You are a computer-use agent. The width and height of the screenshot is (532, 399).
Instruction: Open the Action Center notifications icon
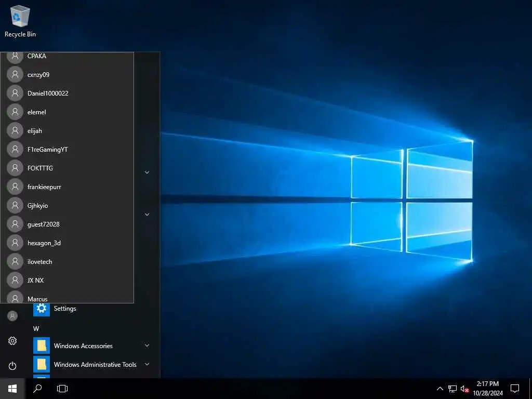click(x=515, y=389)
